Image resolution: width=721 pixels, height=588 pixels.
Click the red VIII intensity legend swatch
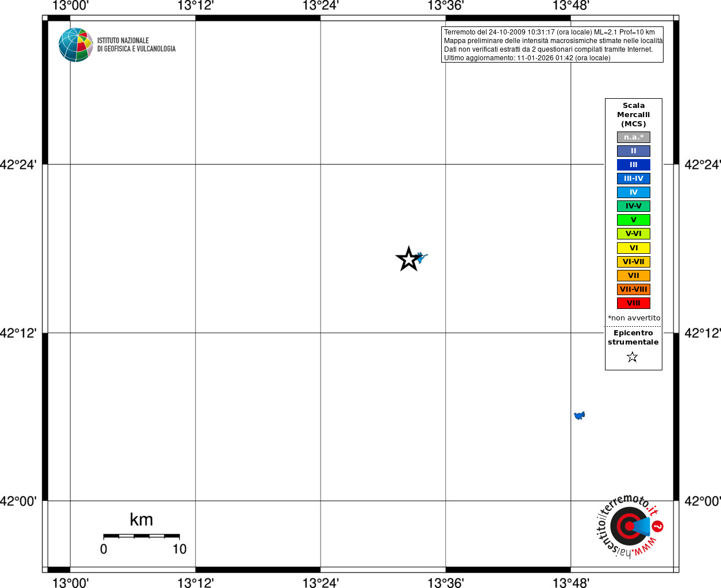pyautogui.click(x=634, y=303)
